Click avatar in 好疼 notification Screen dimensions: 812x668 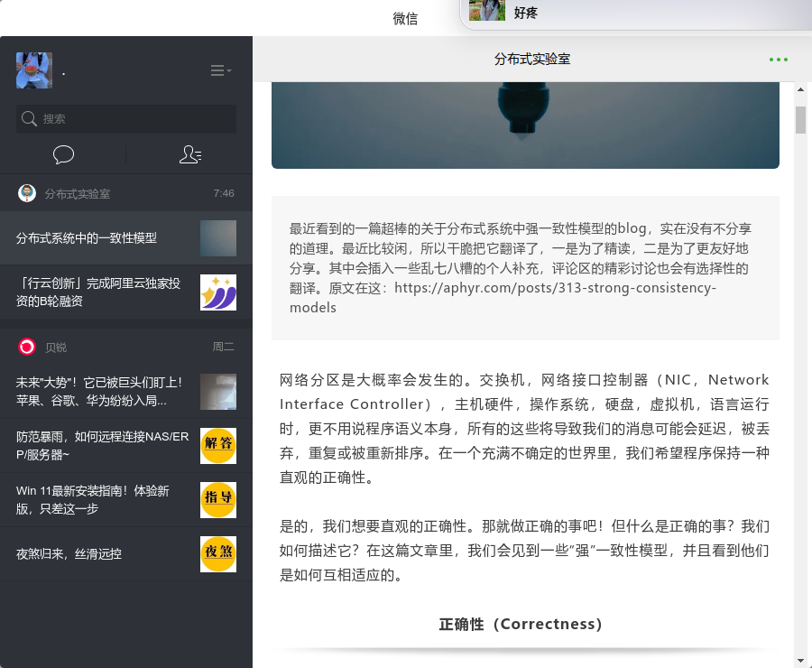pyautogui.click(x=487, y=10)
